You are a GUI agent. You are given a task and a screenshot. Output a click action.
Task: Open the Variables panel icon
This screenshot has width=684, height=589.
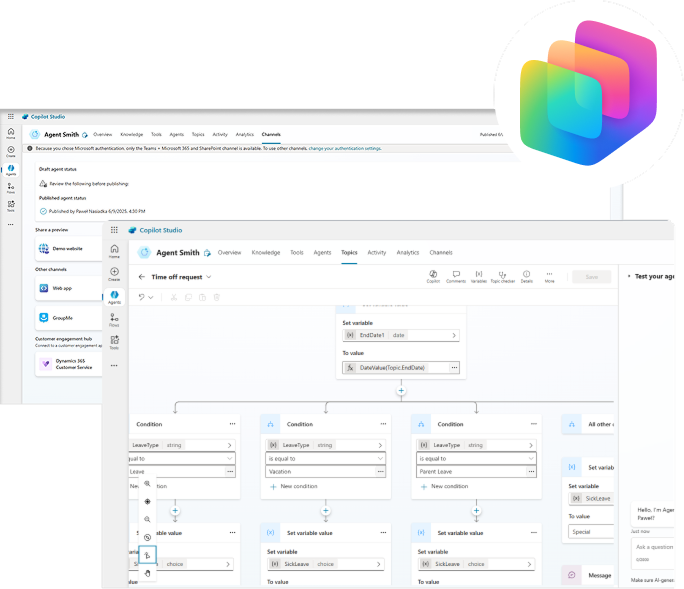click(x=479, y=274)
